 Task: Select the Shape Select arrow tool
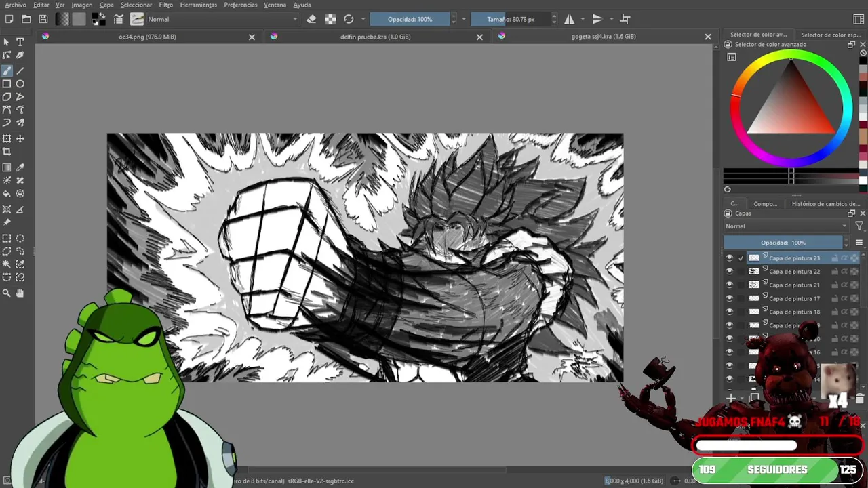click(x=7, y=42)
